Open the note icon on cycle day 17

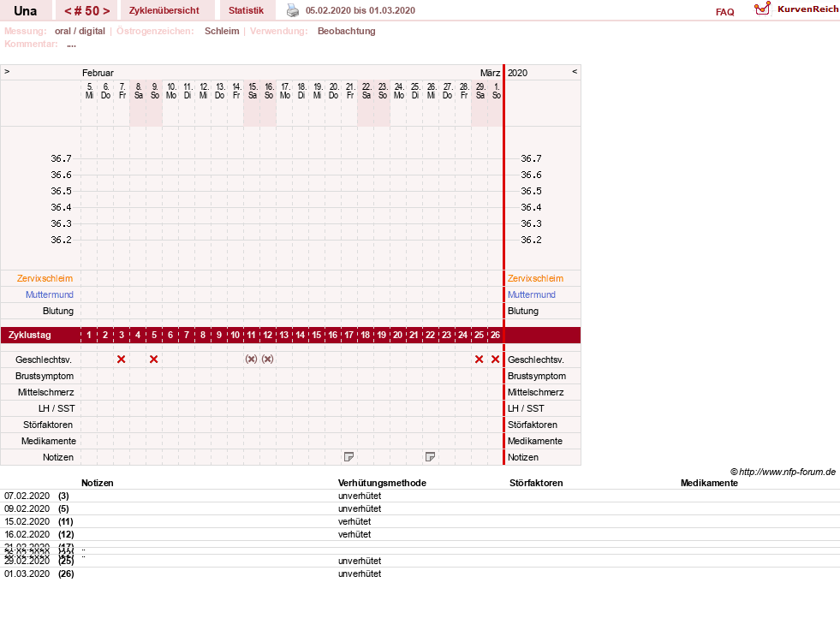[349, 456]
